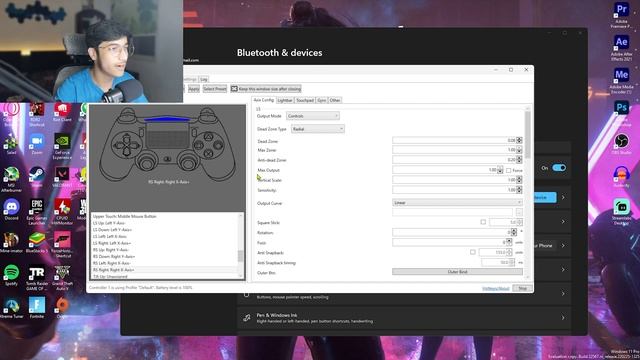Open the link beside the Stop button
The image size is (640, 360).
pos(496,289)
